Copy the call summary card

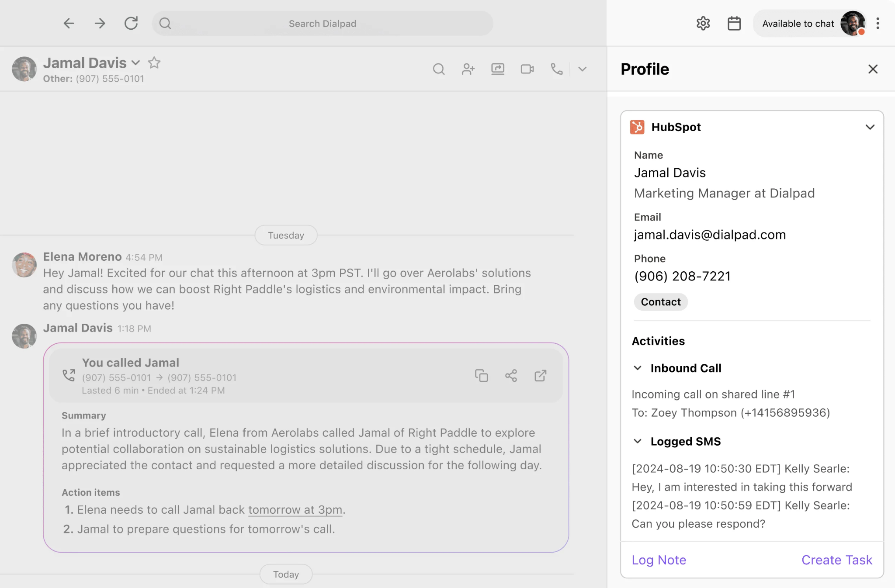point(481,376)
